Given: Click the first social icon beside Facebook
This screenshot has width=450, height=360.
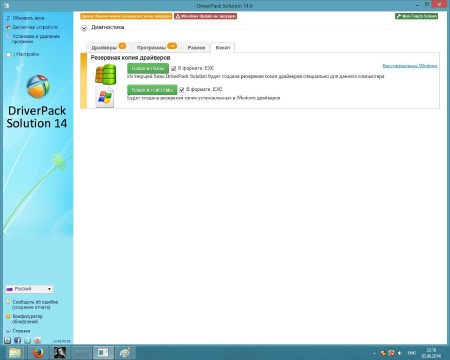Looking at the screenshot, I should tap(7, 340).
